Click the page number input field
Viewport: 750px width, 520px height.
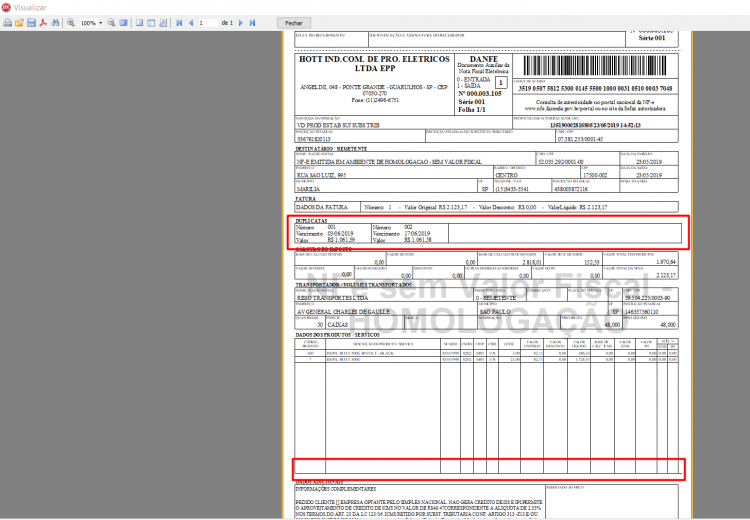pyautogui.click(x=208, y=22)
